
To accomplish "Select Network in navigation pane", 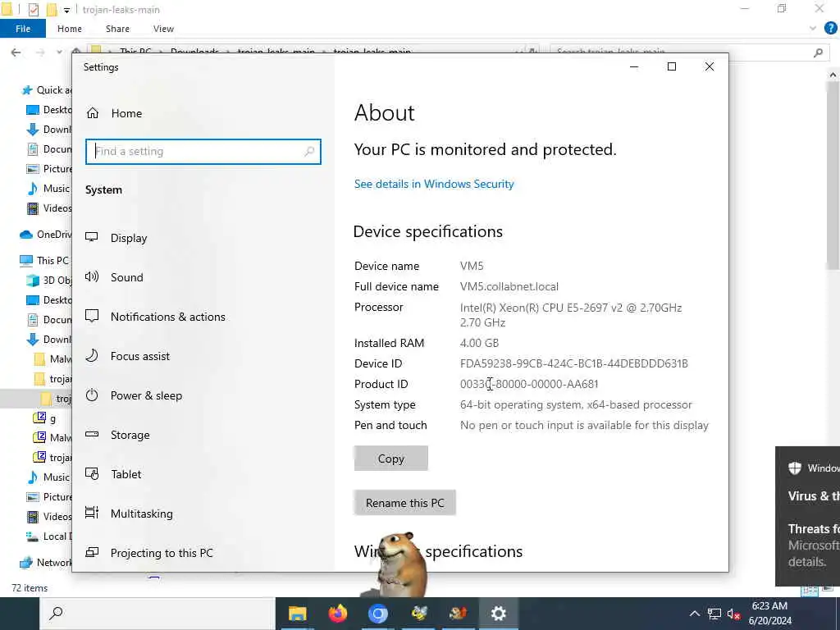I will click(46, 563).
